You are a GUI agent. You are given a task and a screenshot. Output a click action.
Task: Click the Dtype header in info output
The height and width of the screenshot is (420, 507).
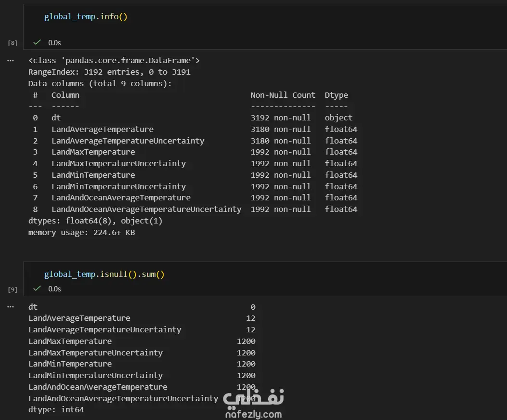[x=336, y=95]
